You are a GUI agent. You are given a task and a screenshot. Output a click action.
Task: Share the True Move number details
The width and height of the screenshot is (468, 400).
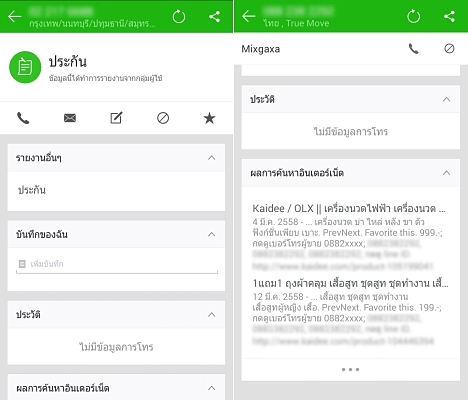pyautogui.click(x=449, y=16)
